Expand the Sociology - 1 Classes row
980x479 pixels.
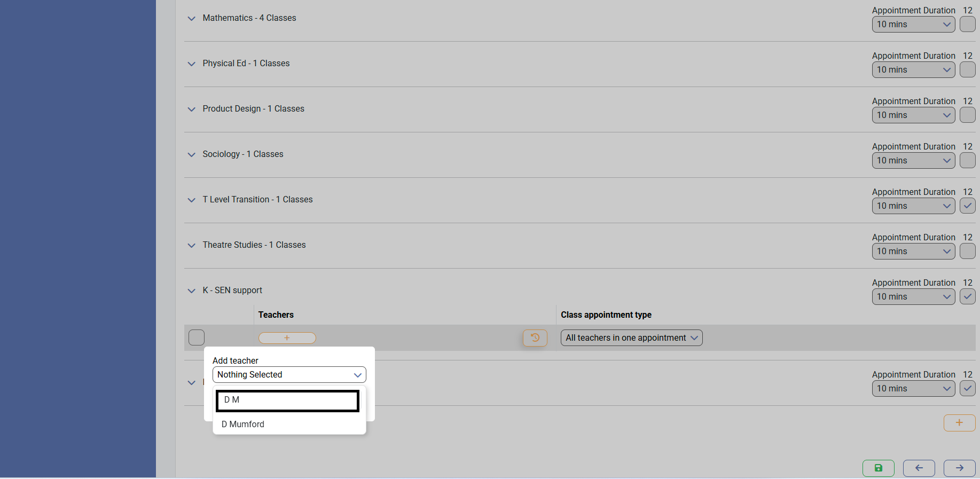click(192, 154)
